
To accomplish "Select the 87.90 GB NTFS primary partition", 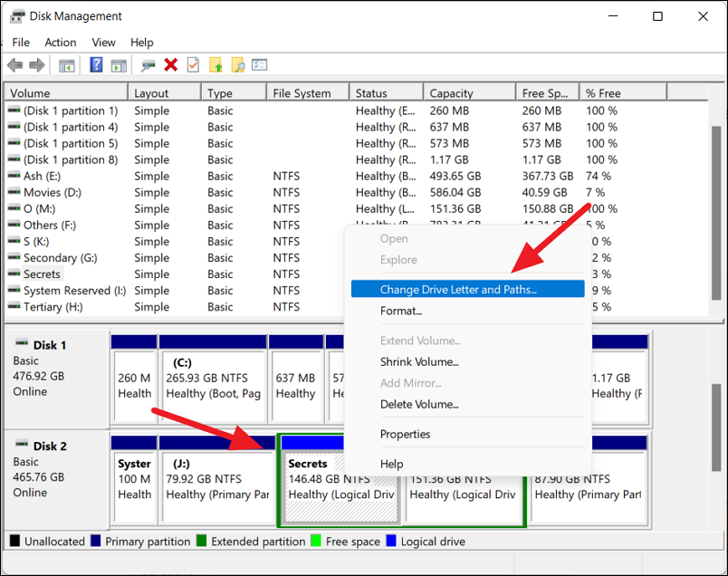I will (x=589, y=500).
